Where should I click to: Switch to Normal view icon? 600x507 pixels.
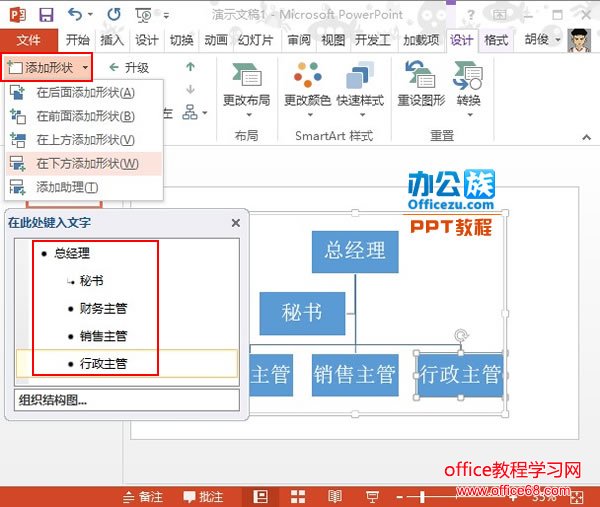pos(261,497)
